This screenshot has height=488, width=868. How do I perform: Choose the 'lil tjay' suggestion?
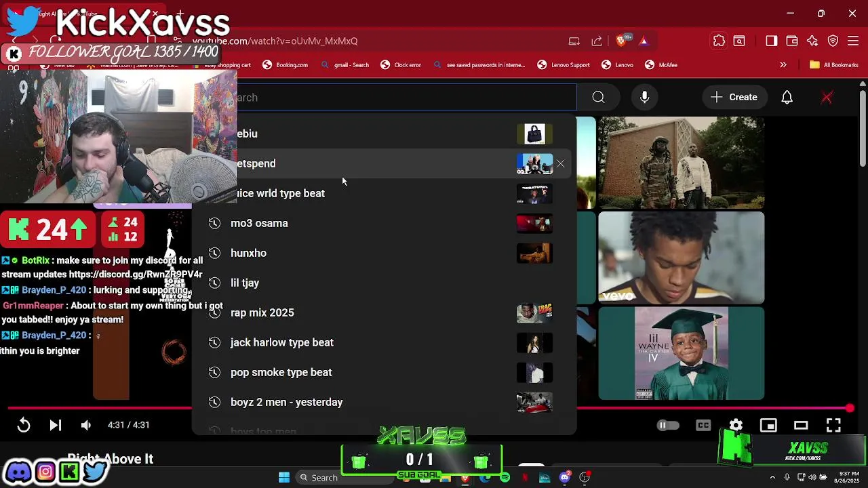(x=384, y=283)
